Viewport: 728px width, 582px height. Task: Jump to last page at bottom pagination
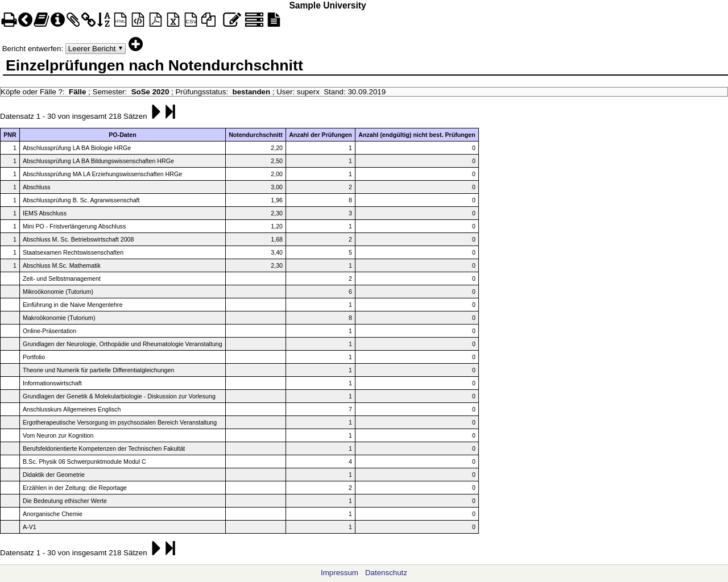pyautogui.click(x=170, y=548)
